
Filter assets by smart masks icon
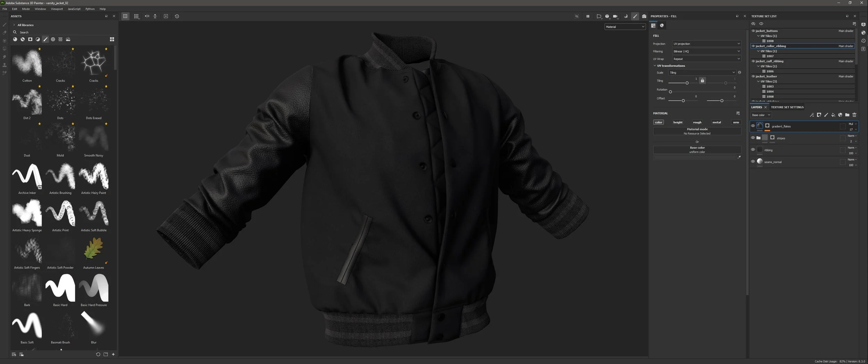tap(30, 39)
